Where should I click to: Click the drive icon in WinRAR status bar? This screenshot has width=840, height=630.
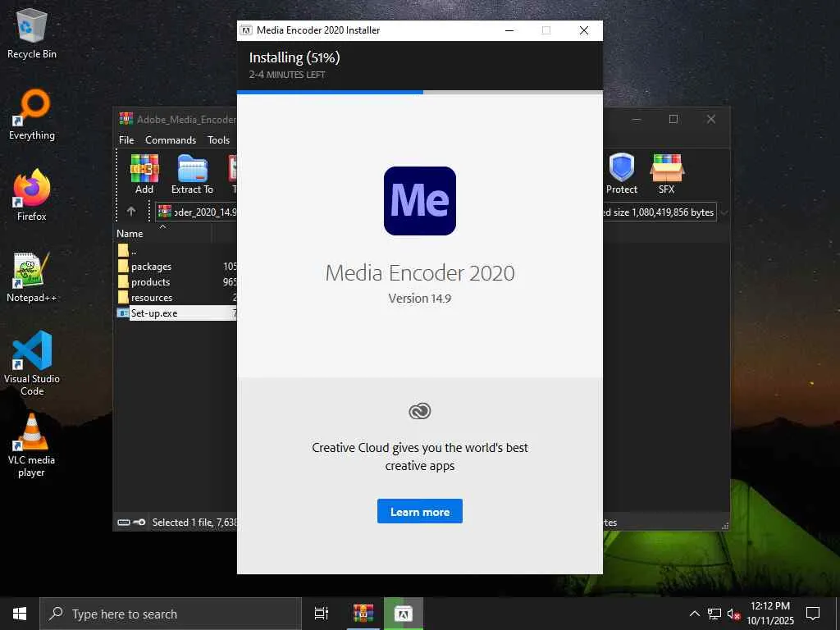tap(124, 523)
